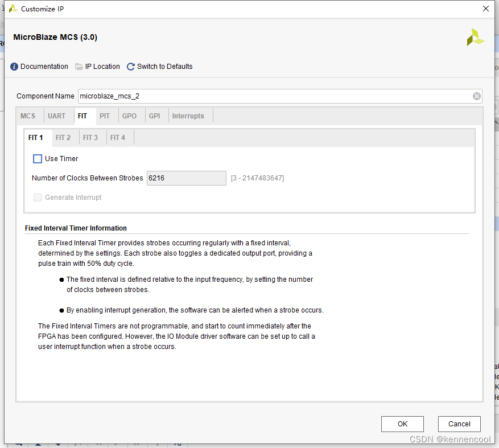Click Switch to Defaults text
The image size is (499, 448).
coord(165,67)
